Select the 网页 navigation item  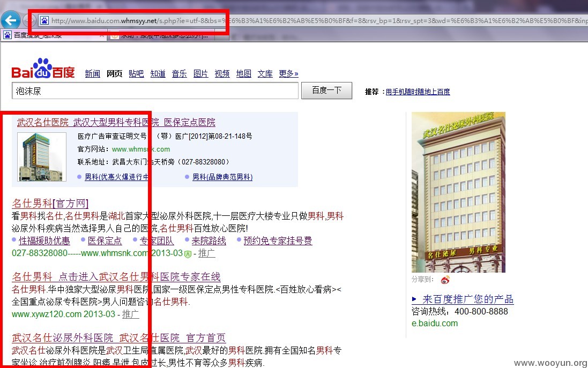[x=114, y=73]
